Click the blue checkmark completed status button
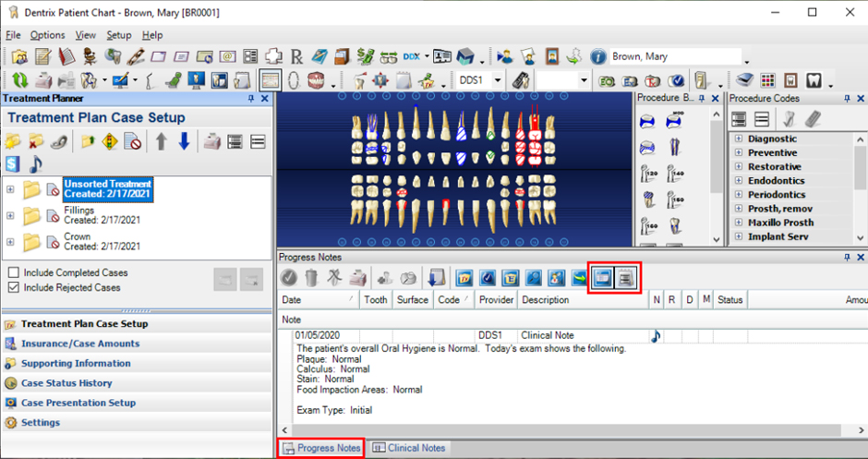Image resolution: width=868 pixels, height=459 pixels. pyautogui.click(x=676, y=81)
